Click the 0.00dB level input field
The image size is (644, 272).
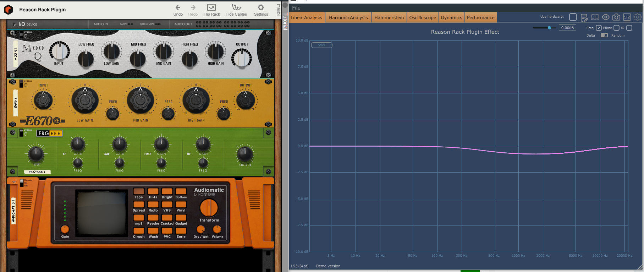click(x=567, y=28)
